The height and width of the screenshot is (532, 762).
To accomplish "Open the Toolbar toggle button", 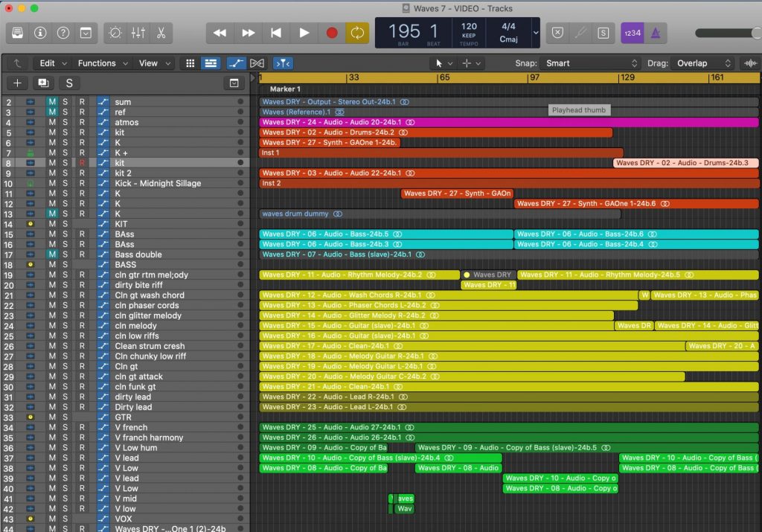I will click(x=86, y=33).
